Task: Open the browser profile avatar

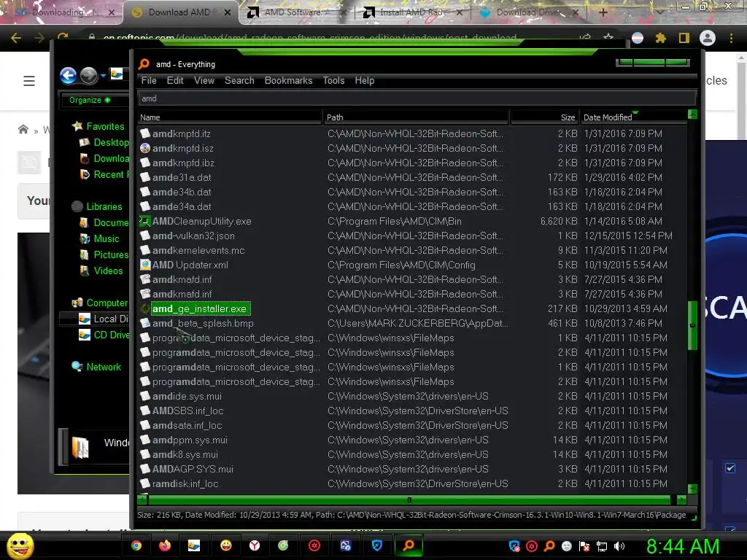Action: [708, 38]
